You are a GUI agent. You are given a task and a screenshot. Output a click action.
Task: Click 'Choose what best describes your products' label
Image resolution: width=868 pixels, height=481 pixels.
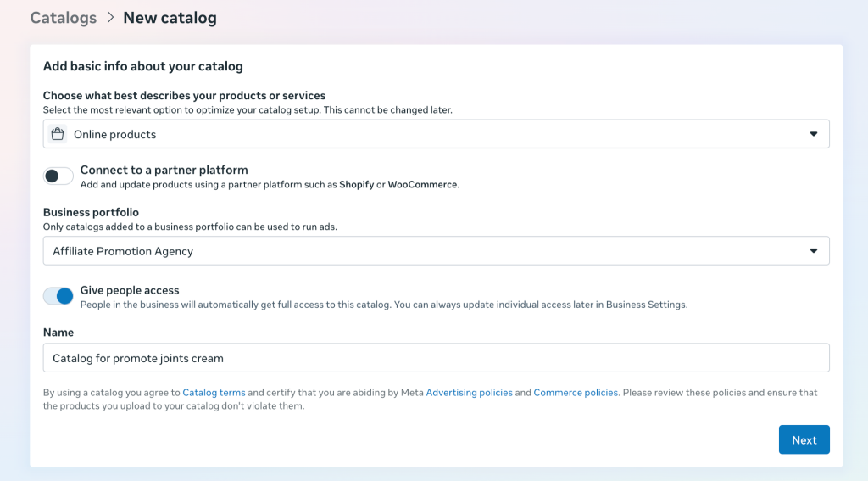coord(184,95)
